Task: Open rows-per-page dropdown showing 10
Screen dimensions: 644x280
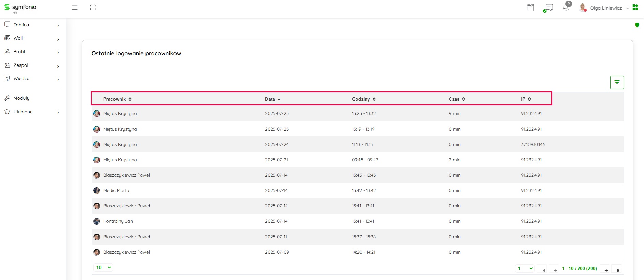Action: point(104,267)
